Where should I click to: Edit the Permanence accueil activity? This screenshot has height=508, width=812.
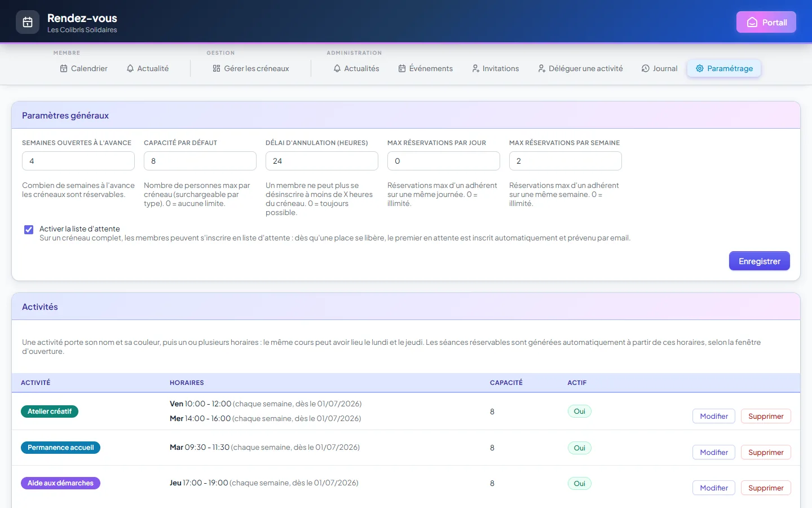click(x=714, y=452)
